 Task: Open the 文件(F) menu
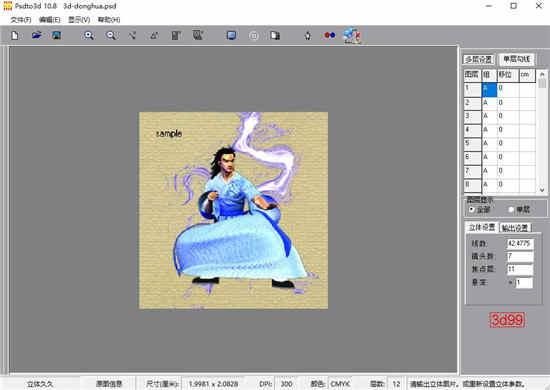point(21,20)
